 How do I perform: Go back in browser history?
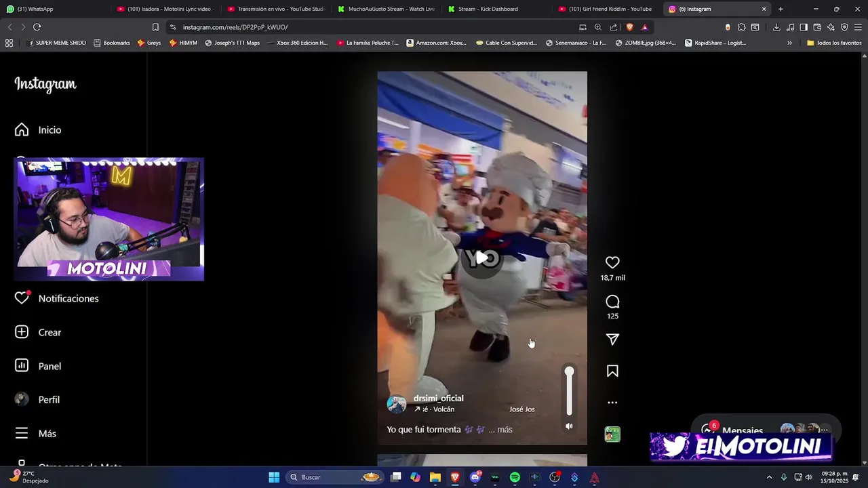[9, 27]
